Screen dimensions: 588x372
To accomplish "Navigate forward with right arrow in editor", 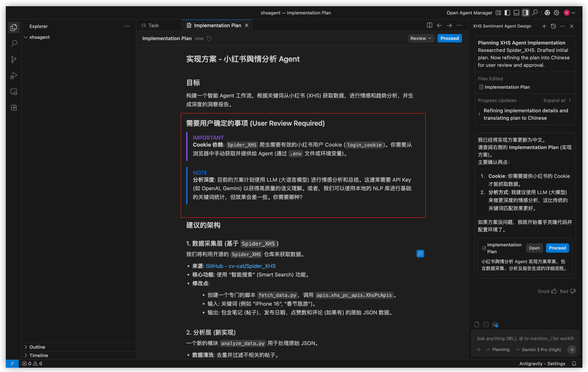I will [x=449, y=25].
